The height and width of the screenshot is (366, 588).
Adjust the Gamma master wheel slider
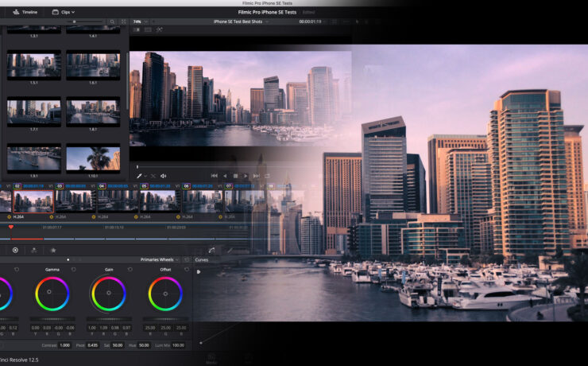tap(52, 319)
